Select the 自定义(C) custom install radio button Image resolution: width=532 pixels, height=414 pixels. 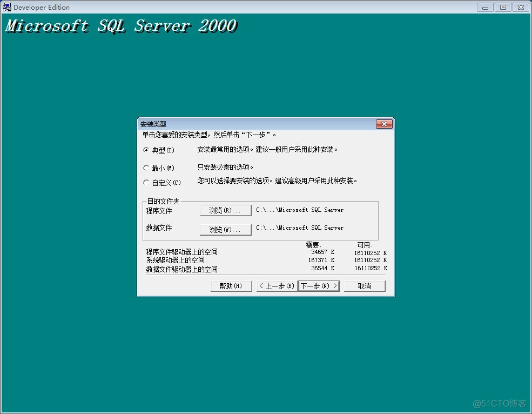click(x=146, y=182)
